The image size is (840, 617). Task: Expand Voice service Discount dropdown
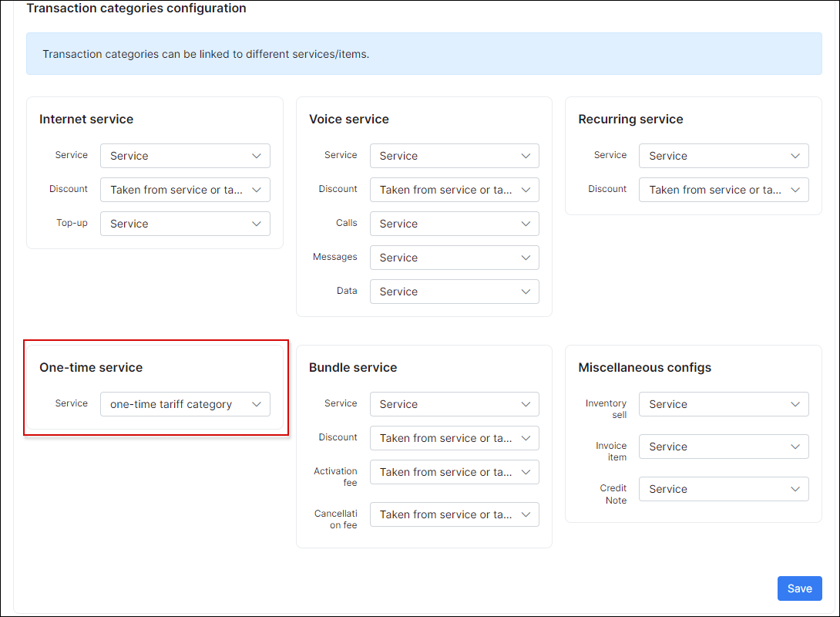click(454, 190)
